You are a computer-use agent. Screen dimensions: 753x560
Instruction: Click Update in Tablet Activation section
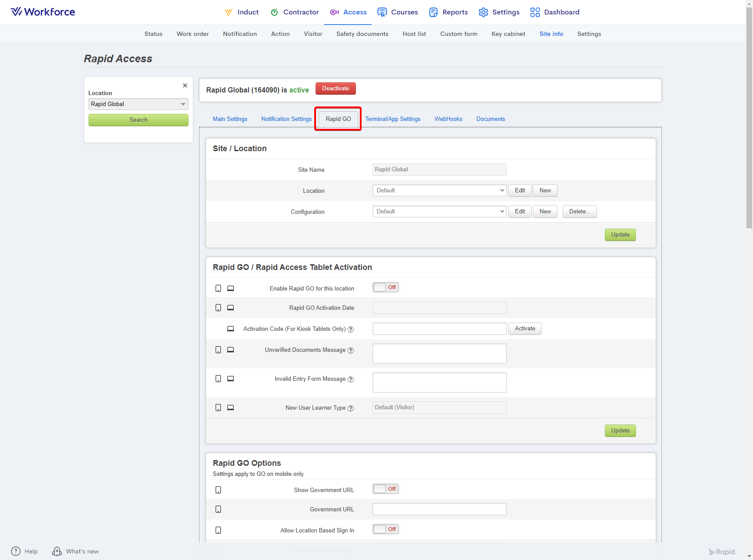tap(620, 431)
